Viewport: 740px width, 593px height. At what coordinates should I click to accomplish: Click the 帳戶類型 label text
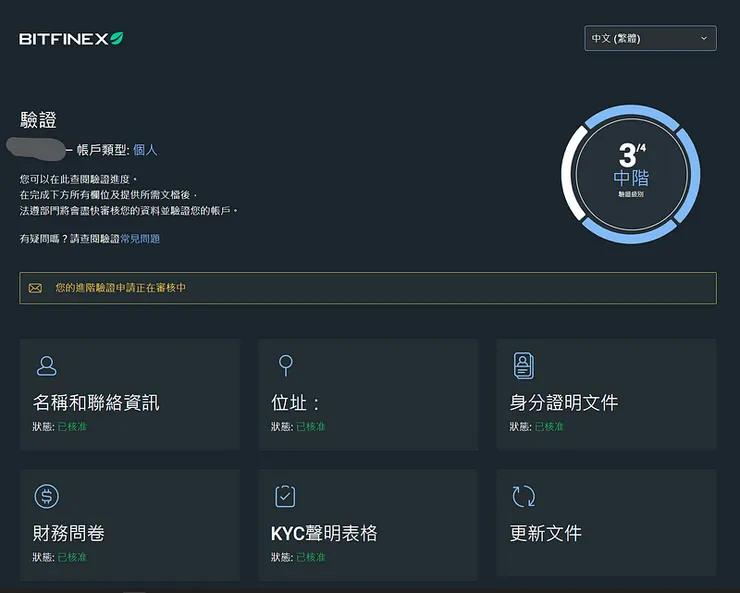(x=101, y=150)
